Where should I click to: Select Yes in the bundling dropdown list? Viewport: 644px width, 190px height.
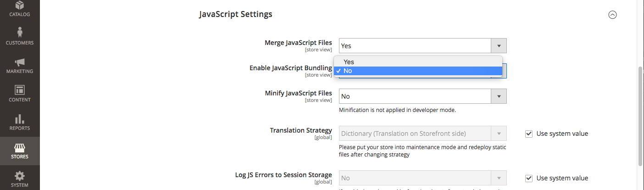click(349, 62)
